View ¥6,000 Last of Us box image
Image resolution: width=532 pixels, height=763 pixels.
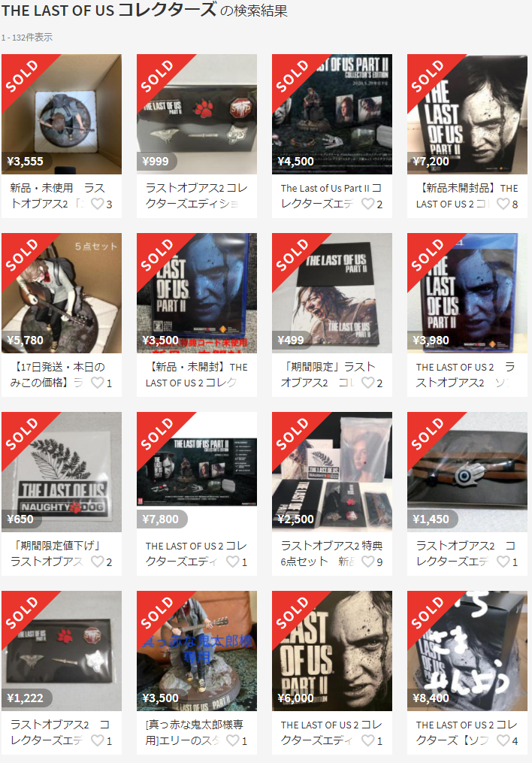point(332,651)
